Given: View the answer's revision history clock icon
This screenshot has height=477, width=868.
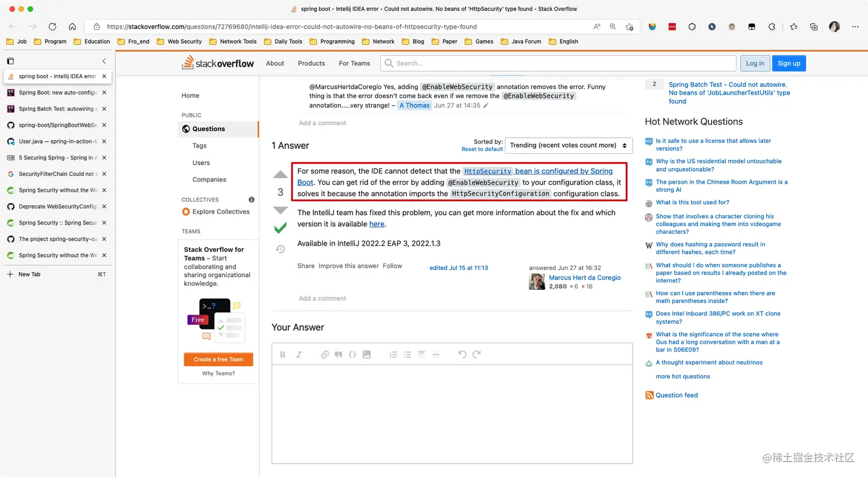Looking at the screenshot, I should point(280,249).
